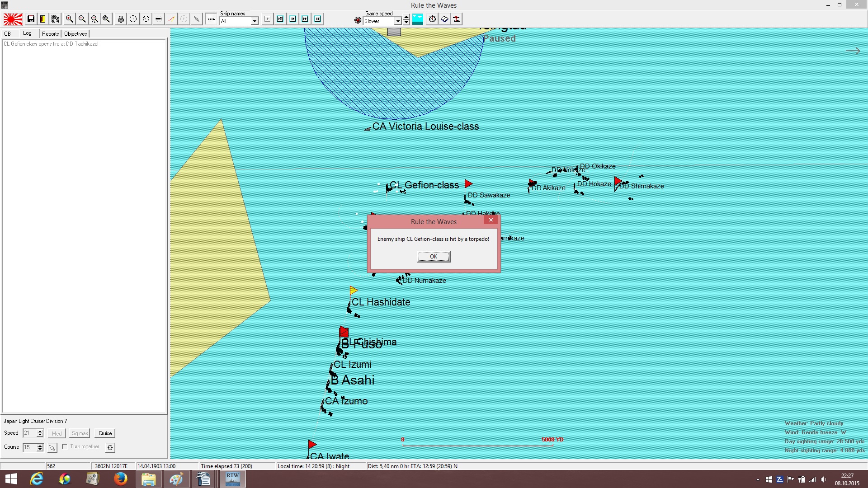Click the Sq max speed button

[80, 433]
